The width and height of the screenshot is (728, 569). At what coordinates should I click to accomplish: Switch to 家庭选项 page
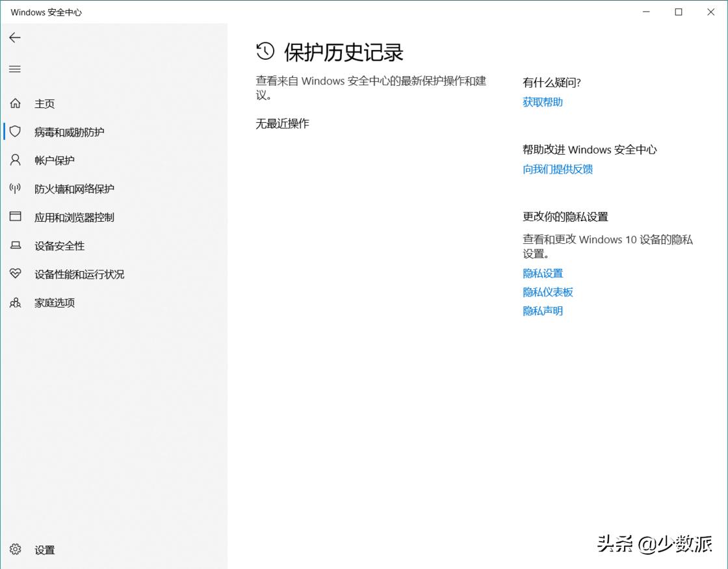54,302
